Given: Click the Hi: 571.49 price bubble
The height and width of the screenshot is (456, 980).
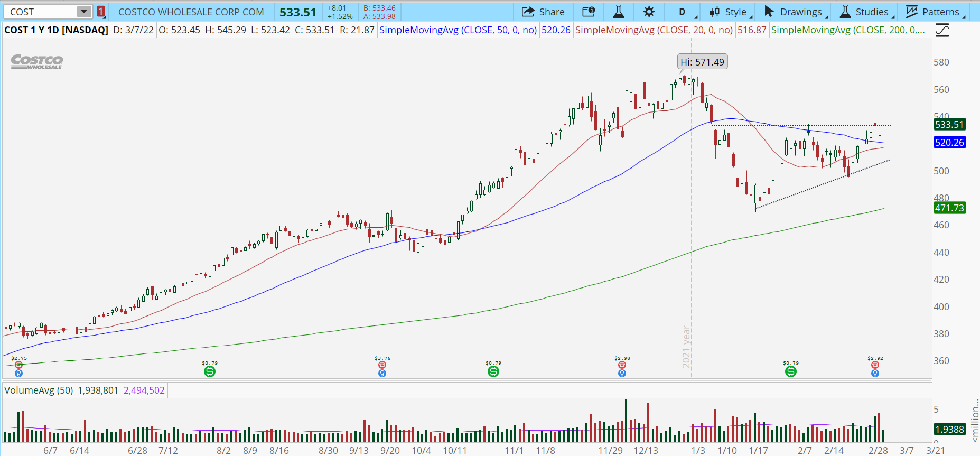Looking at the screenshot, I should [x=702, y=62].
